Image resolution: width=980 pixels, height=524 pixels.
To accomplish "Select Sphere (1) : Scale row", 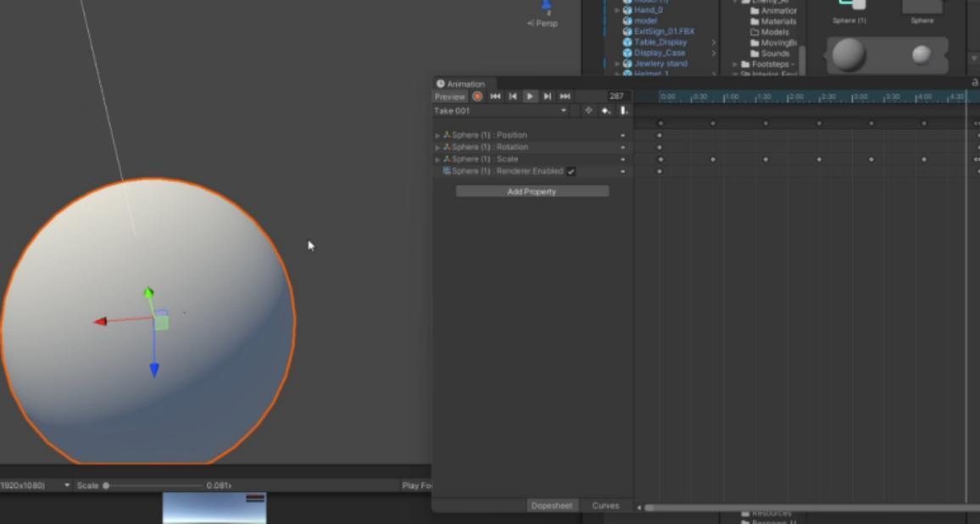I will pyautogui.click(x=532, y=159).
